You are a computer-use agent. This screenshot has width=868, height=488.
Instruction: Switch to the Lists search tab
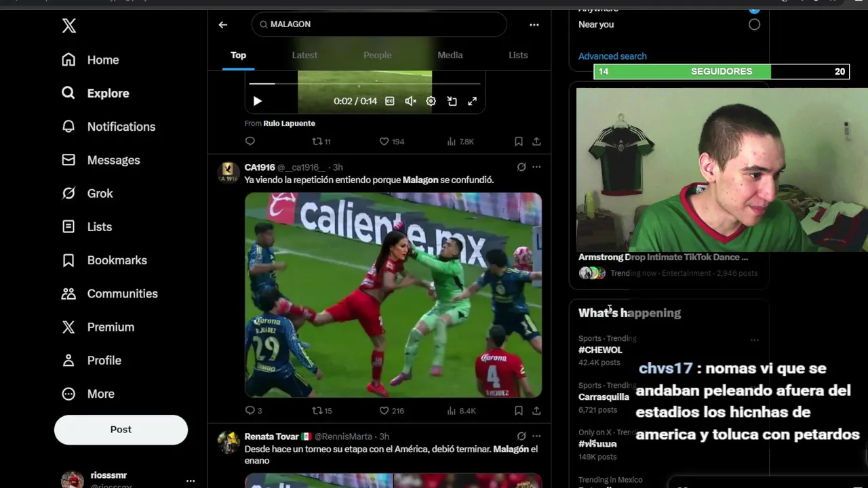click(x=518, y=56)
